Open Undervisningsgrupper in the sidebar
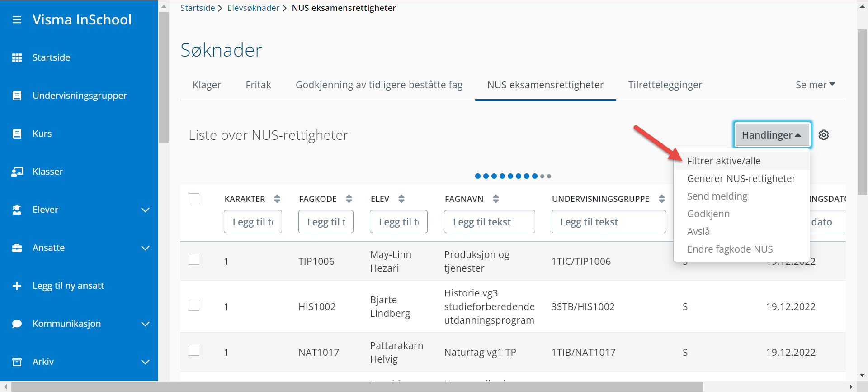The width and height of the screenshot is (868, 392). tap(80, 96)
